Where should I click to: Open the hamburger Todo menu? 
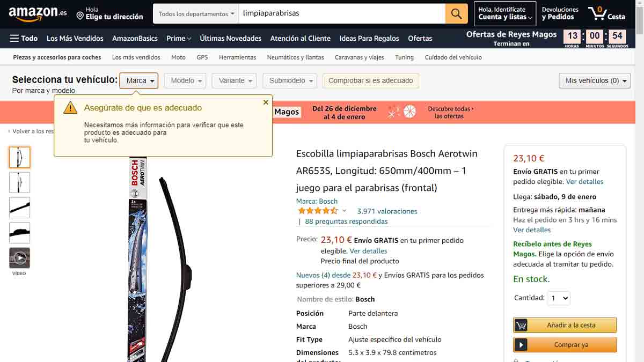(x=24, y=38)
